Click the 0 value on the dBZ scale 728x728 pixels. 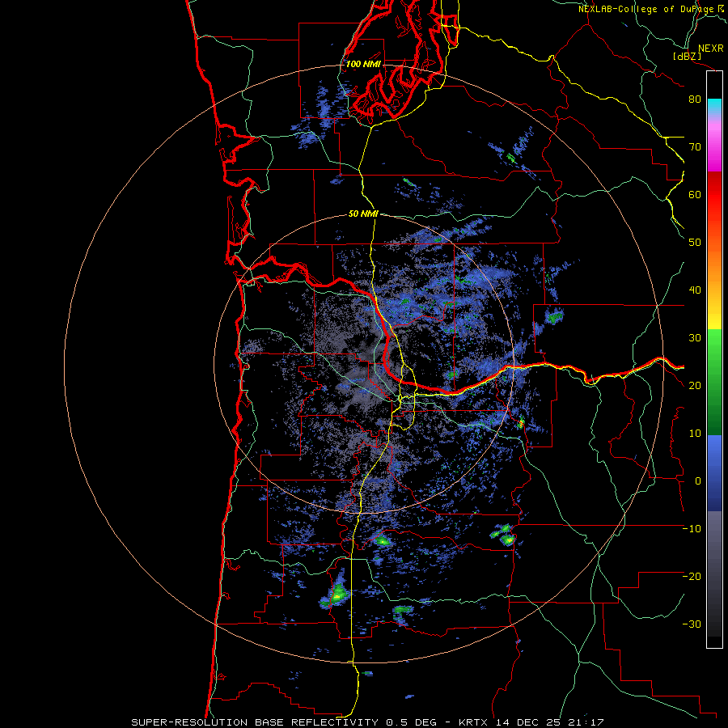[698, 481]
